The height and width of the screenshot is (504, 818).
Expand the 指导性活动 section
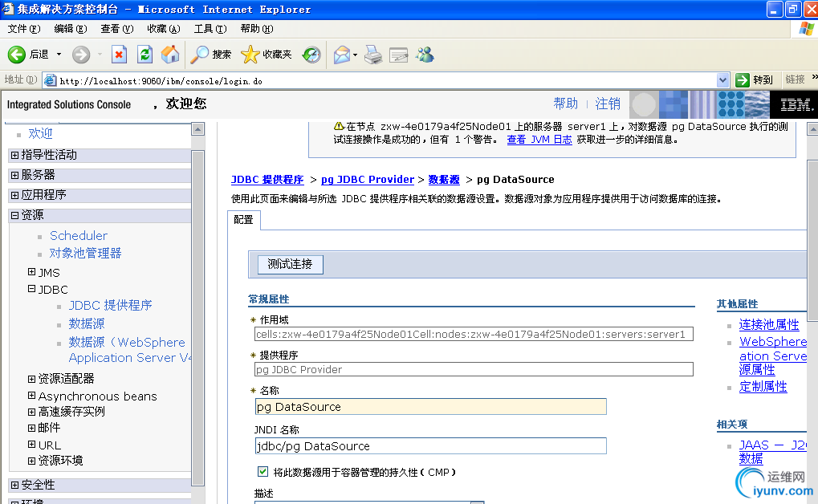(x=14, y=155)
